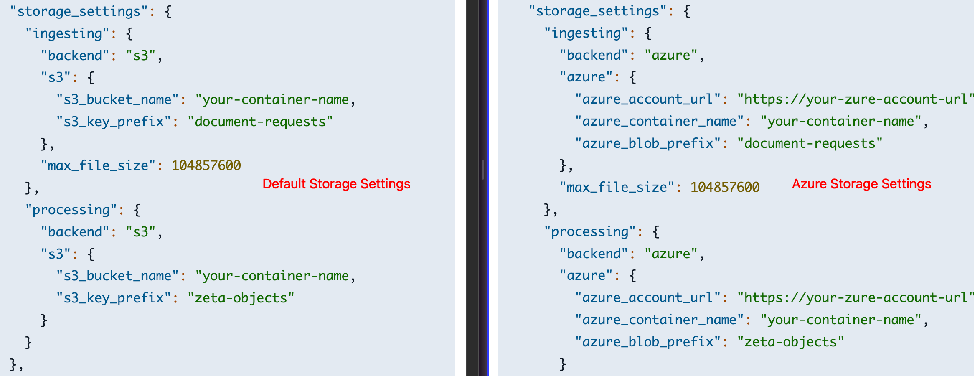Click the max_file_size value in the left panel
The height and width of the screenshot is (376, 980).
(x=206, y=165)
